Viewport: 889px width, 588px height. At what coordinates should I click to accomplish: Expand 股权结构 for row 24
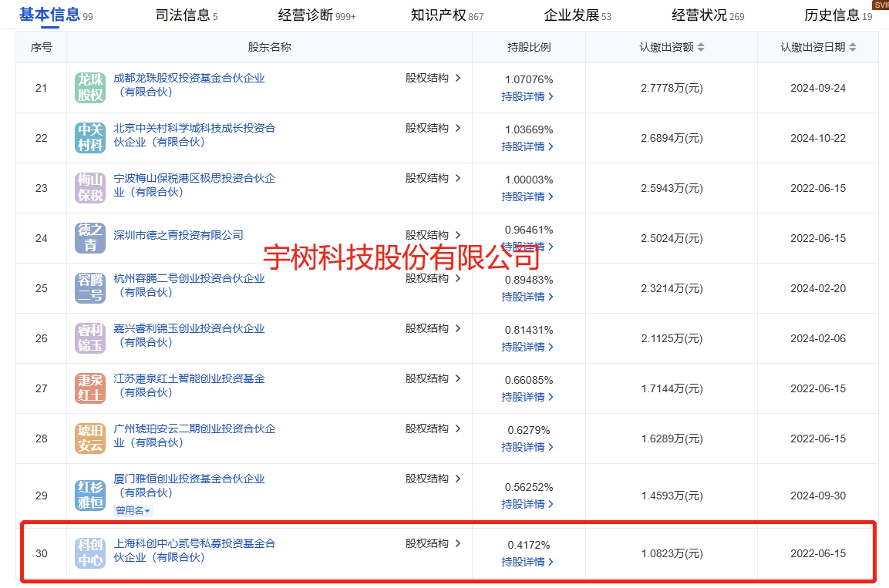433,235
